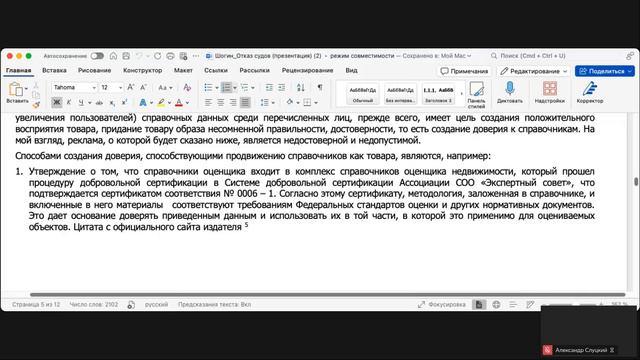Open the undo history dropdown arrow
Image resolution: width=640 pixels, height=360 pixels.
point(147,56)
